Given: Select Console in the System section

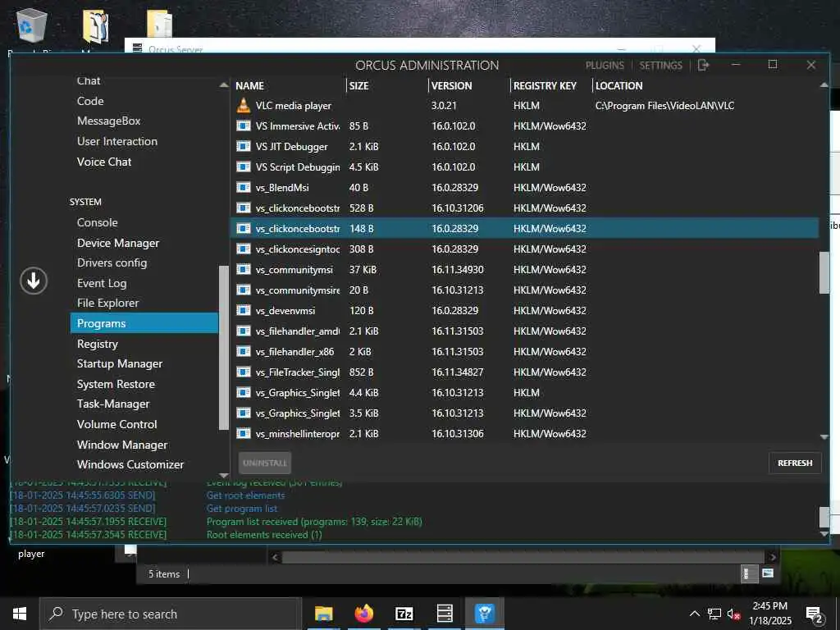Looking at the screenshot, I should [x=97, y=222].
